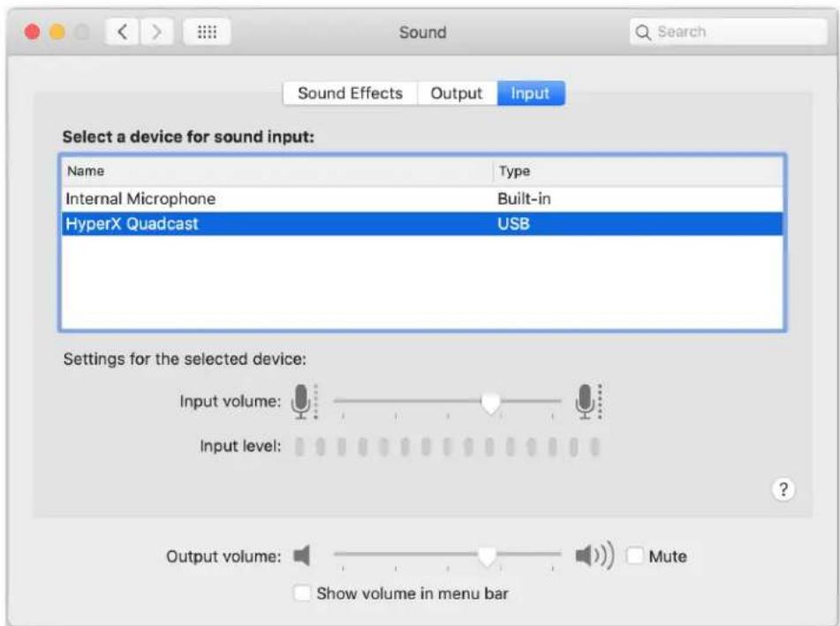840x626 pixels.
Task: Go back with the left chevron button
Action: [x=122, y=32]
